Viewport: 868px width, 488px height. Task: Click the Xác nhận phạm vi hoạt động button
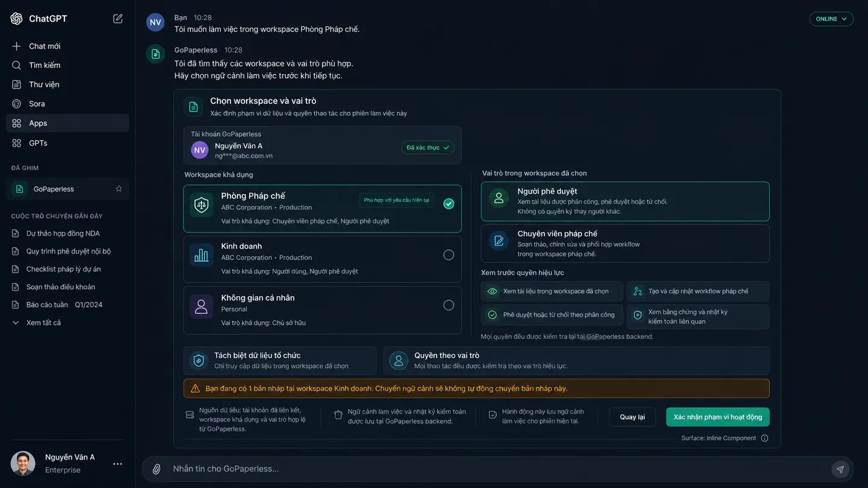(x=718, y=417)
